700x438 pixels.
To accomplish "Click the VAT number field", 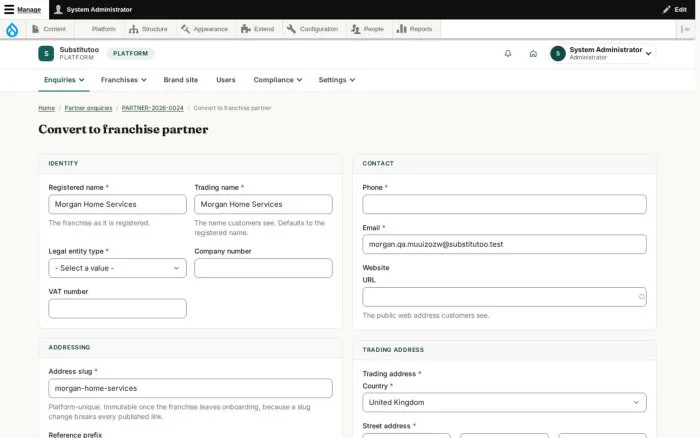I will pos(117,309).
